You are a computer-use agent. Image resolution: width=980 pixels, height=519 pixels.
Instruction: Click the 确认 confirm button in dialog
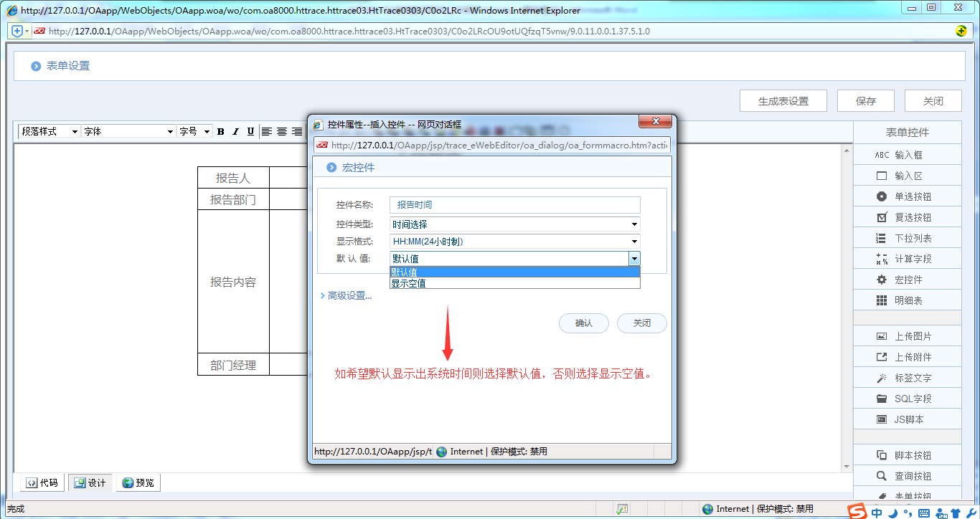583,323
